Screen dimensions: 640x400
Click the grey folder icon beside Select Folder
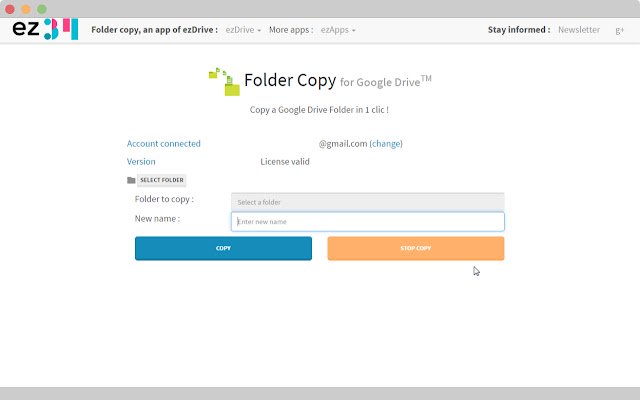[131, 180]
